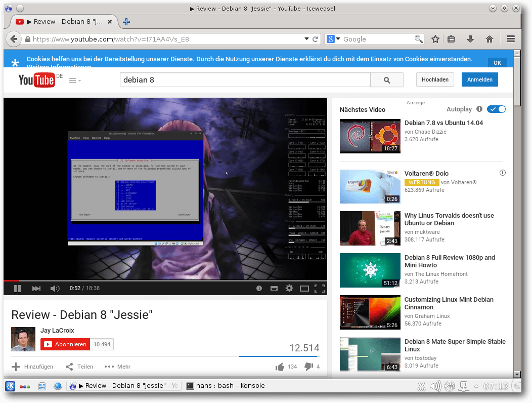
Task: Open Voltaren® Dolo ad video title
Action: 426,173
